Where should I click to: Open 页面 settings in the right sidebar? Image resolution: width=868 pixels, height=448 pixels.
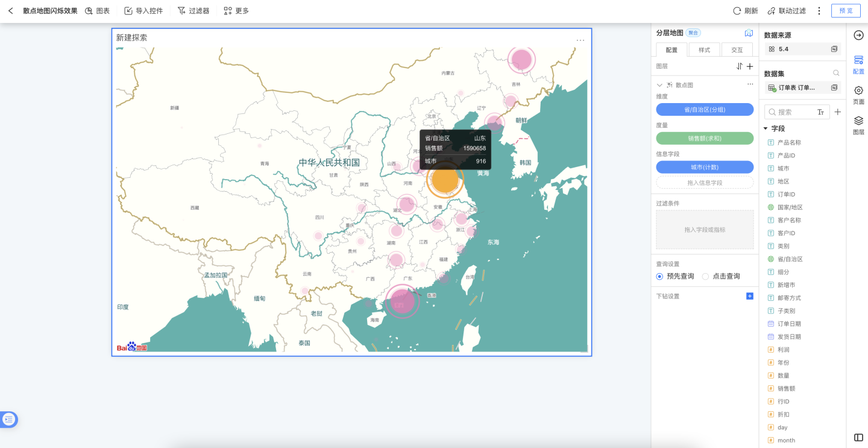pos(858,94)
